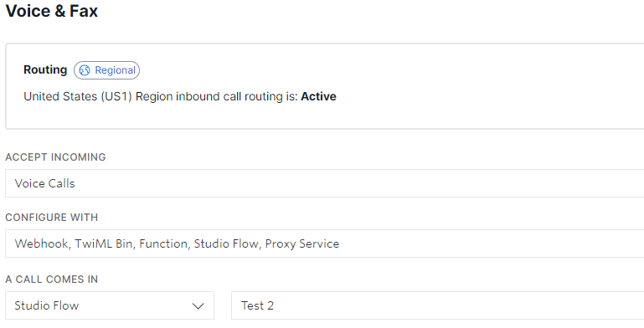
Task: Click the chevron arrow beside Studio Flow
Action: pos(198,306)
